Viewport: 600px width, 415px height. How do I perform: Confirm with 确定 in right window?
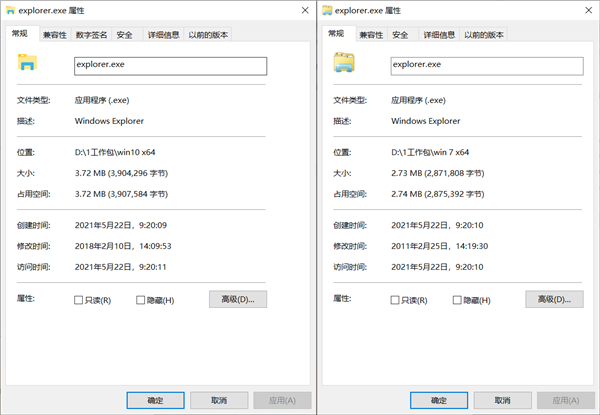tap(439, 400)
